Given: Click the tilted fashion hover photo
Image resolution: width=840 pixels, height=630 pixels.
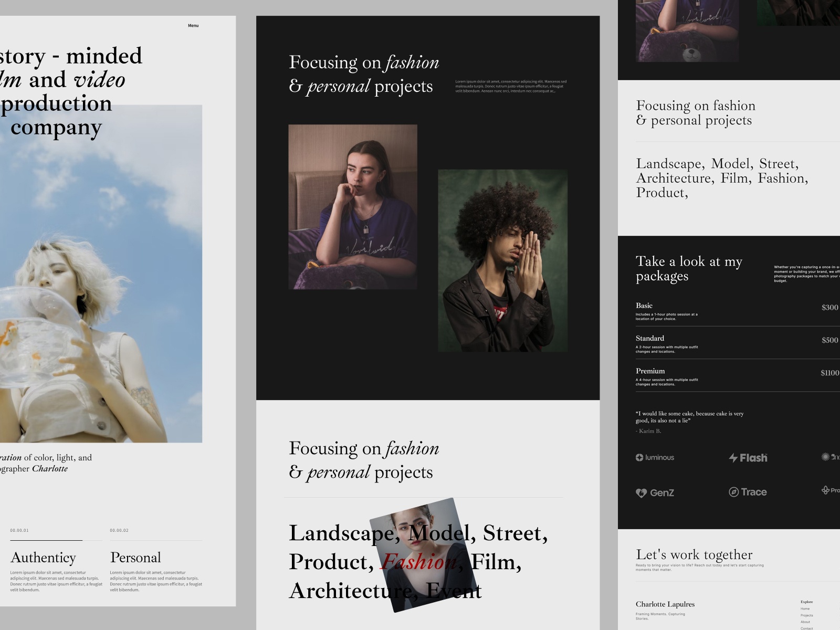Looking at the screenshot, I should pos(423,555).
